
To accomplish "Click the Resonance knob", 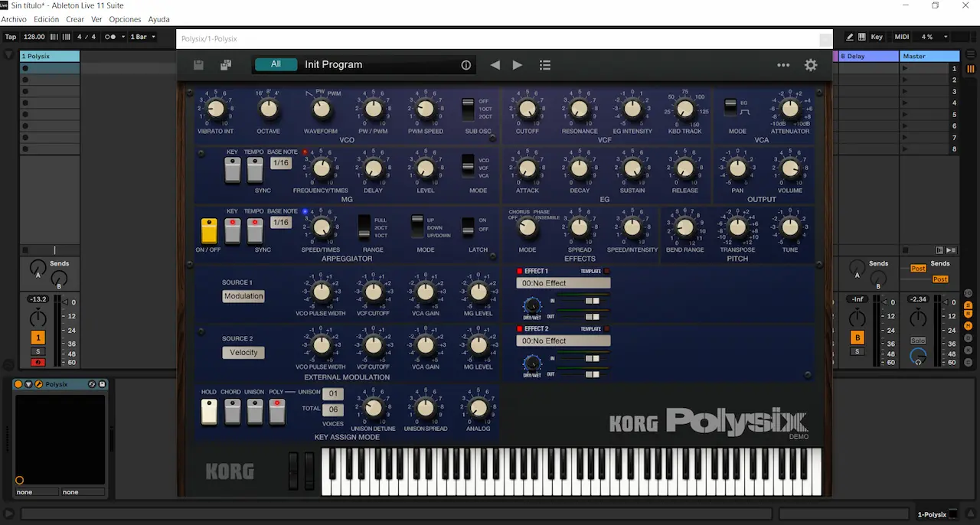I will tap(580, 109).
